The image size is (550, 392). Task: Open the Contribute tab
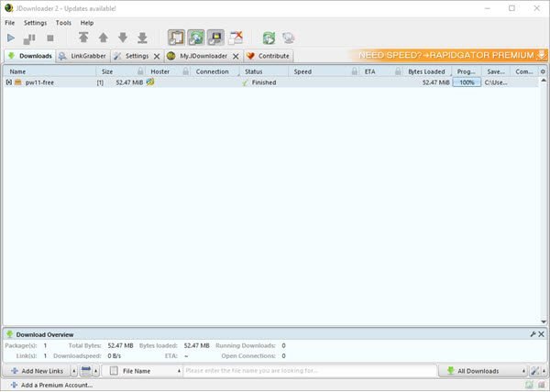click(x=269, y=56)
